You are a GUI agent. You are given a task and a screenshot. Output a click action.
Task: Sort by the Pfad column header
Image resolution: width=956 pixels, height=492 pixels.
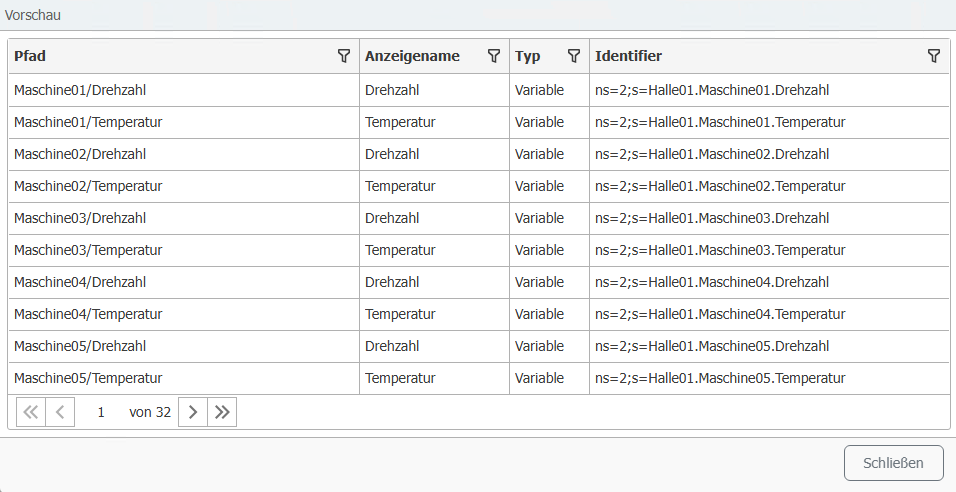point(30,56)
